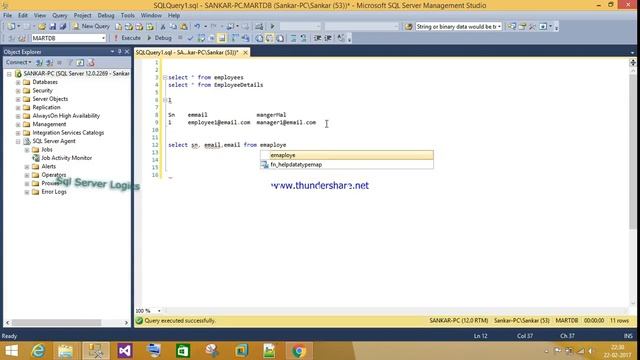Viewport: 640px width, 360px height.
Task: Click the Job Activity Monitor icon
Action: pyautogui.click(x=36, y=158)
